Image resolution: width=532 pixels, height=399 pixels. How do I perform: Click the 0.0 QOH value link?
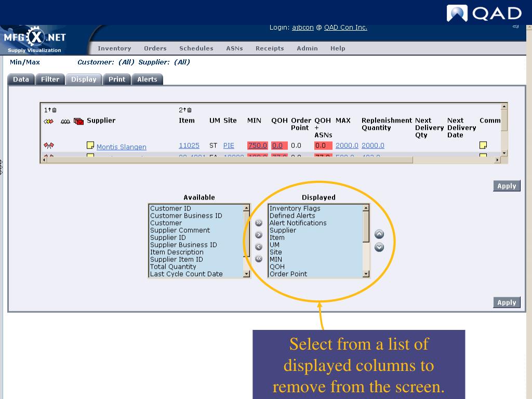[x=277, y=145]
